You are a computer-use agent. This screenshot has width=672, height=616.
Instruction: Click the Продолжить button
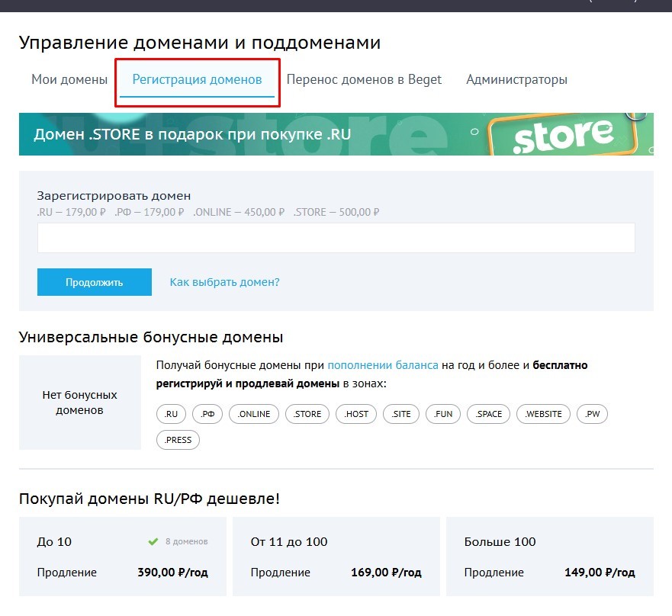[x=95, y=282]
